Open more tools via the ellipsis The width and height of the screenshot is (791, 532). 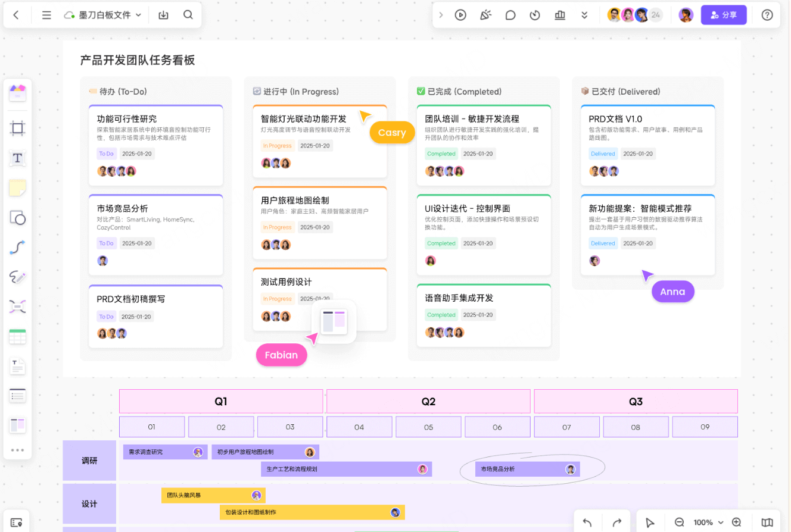17,450
